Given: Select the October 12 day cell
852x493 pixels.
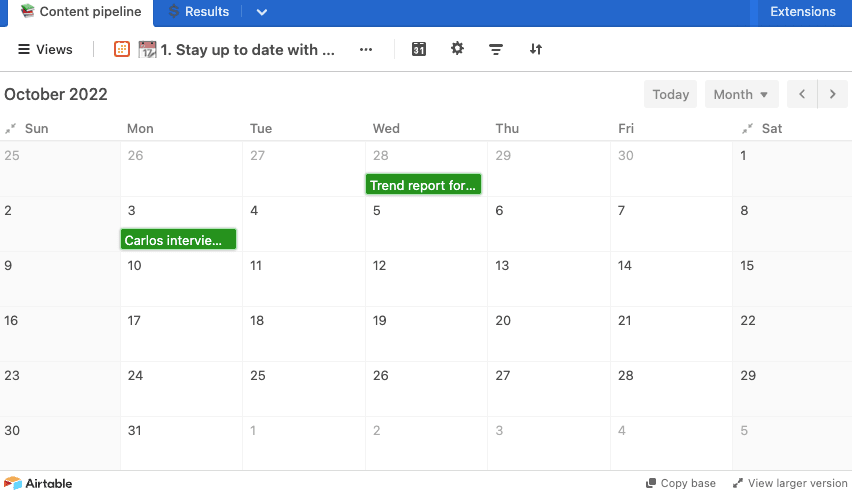Looking at the screenshot, I should pyautogui.click(x=427, y=279).
